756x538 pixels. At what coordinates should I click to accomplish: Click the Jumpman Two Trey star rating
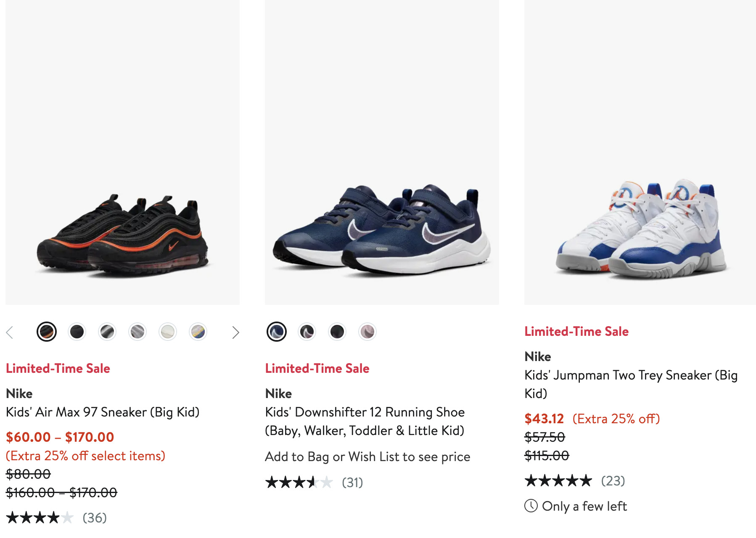coord(558,480)
